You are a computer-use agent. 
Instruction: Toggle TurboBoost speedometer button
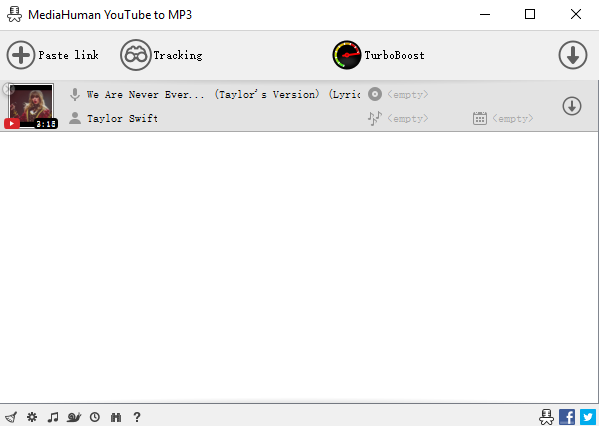pos(347,55)
